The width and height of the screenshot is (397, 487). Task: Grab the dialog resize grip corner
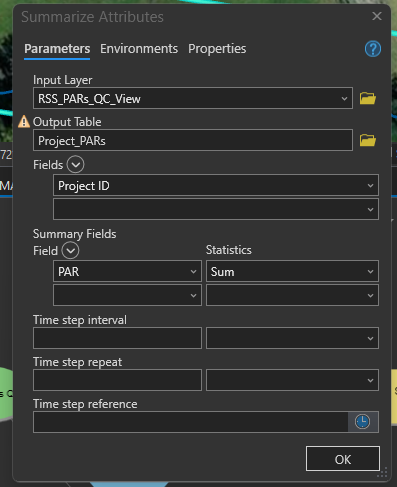tap(383, 473)
